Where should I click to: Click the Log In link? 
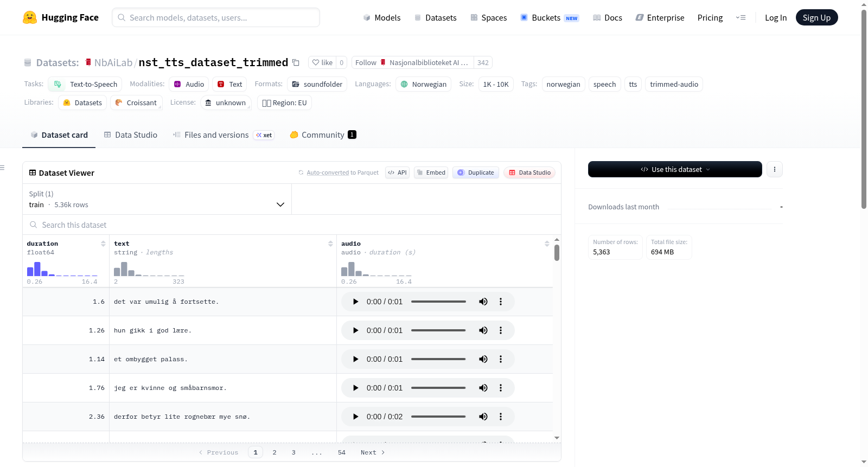pos(776,18)
